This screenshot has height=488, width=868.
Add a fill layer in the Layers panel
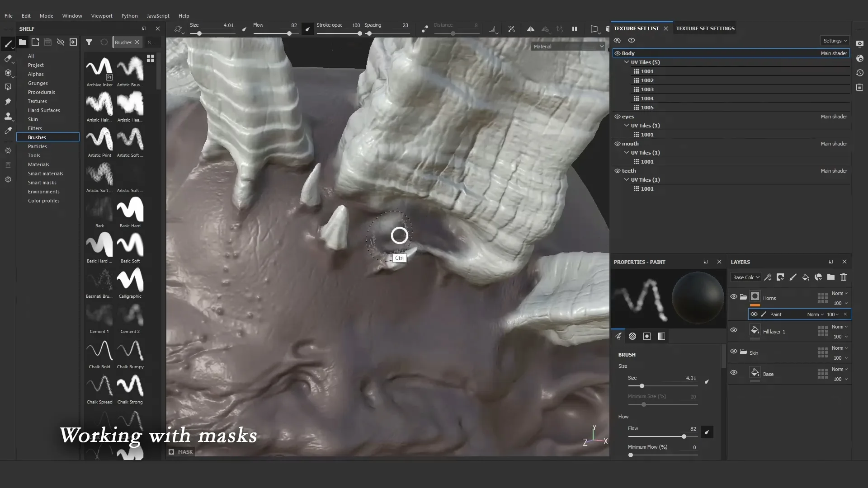tap(806, 277)
